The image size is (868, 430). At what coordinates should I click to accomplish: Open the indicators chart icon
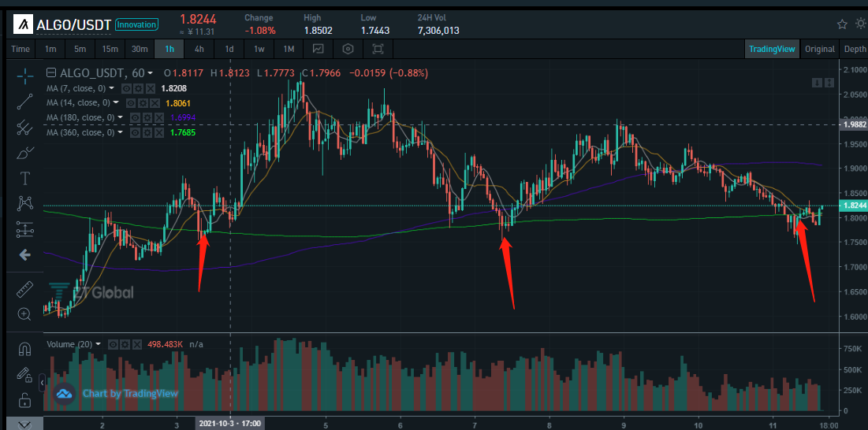(x=319, y=49)
